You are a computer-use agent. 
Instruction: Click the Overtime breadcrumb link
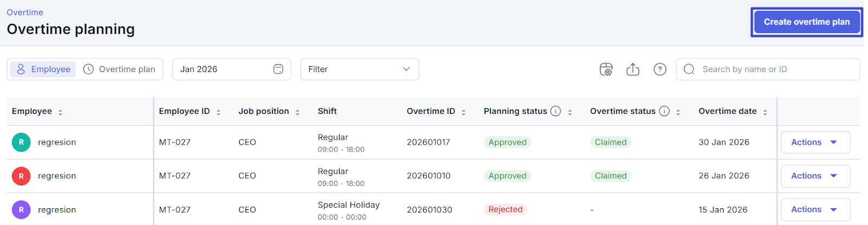tap(25, 12)
